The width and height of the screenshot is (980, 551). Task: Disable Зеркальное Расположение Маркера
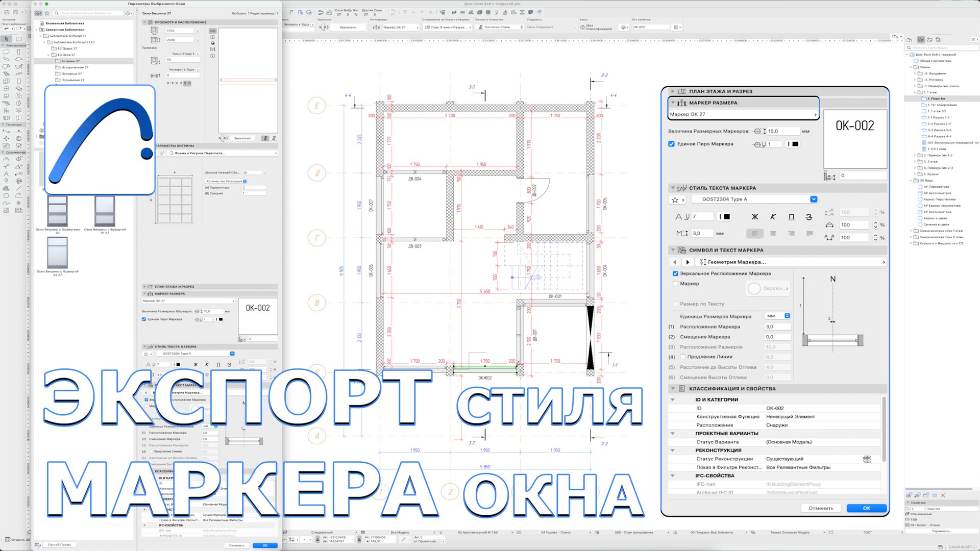(675, 273)
